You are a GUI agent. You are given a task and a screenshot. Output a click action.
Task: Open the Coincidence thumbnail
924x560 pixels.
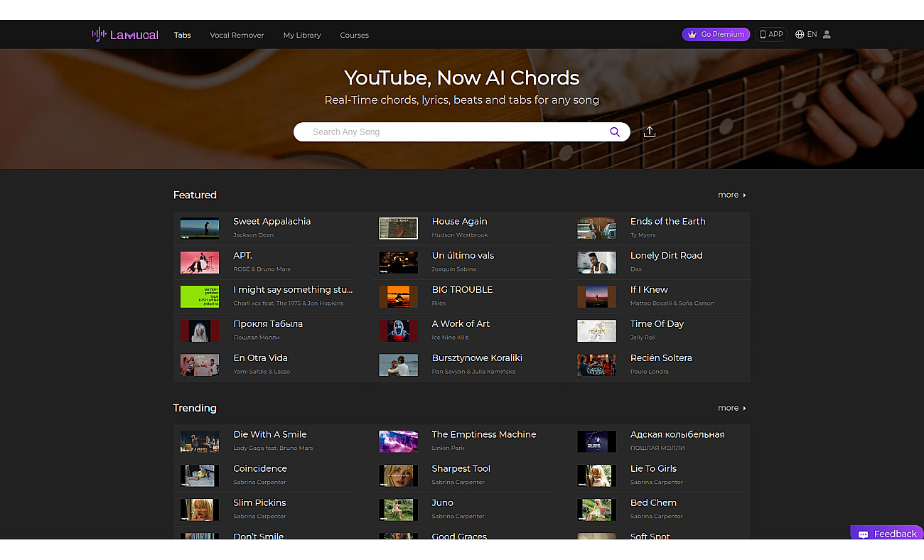tap(200, 475)
